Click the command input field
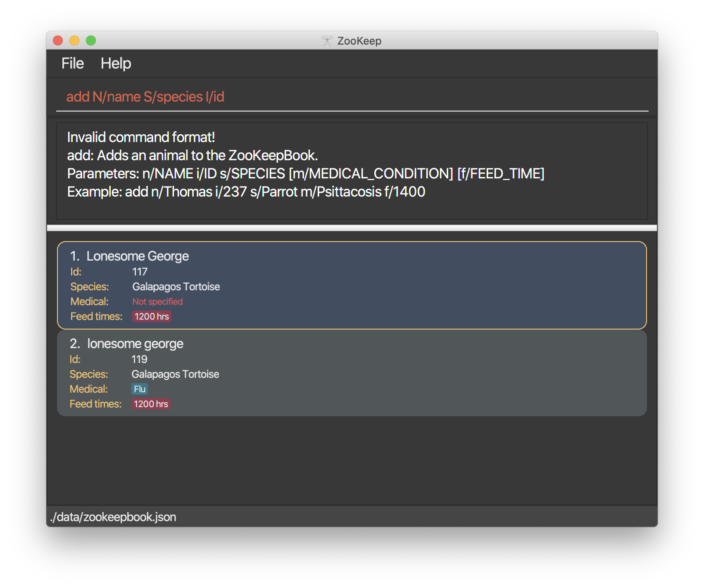 [x=352, y=97]
